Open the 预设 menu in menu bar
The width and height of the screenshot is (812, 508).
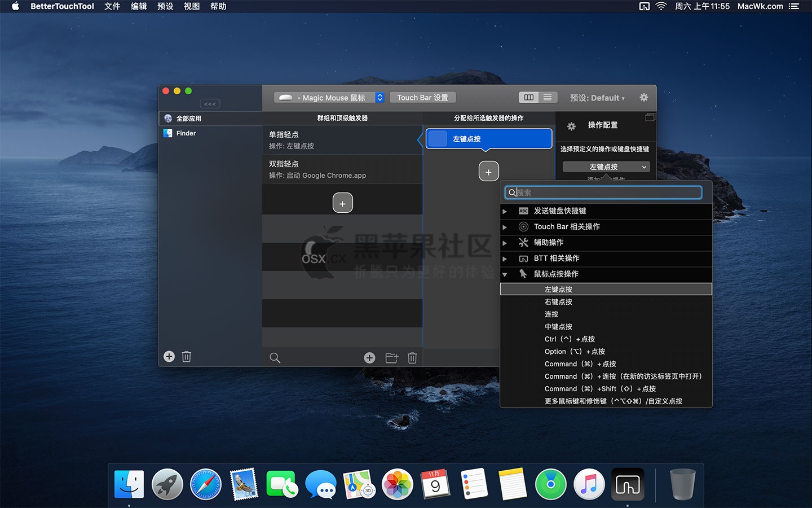pos(165,6)
